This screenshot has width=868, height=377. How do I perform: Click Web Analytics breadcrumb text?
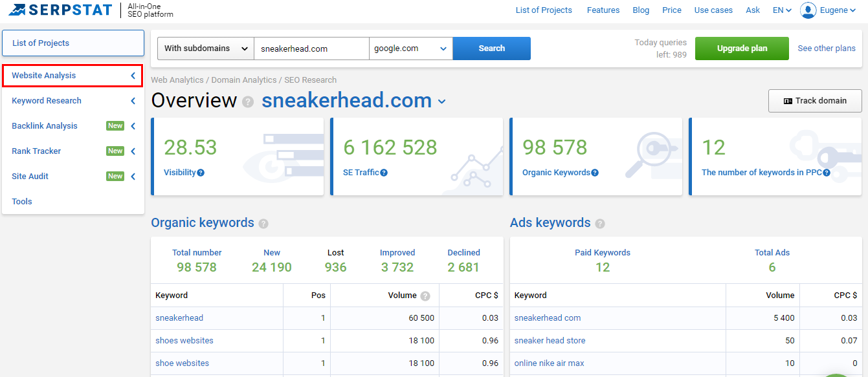[x=177, y=80]
